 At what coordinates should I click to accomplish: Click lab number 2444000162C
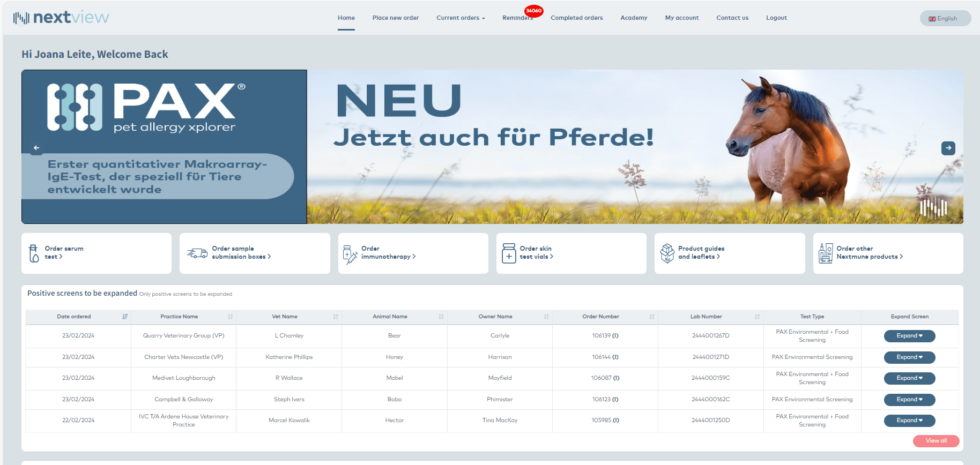pyautogui.click(x=711, y=400)
